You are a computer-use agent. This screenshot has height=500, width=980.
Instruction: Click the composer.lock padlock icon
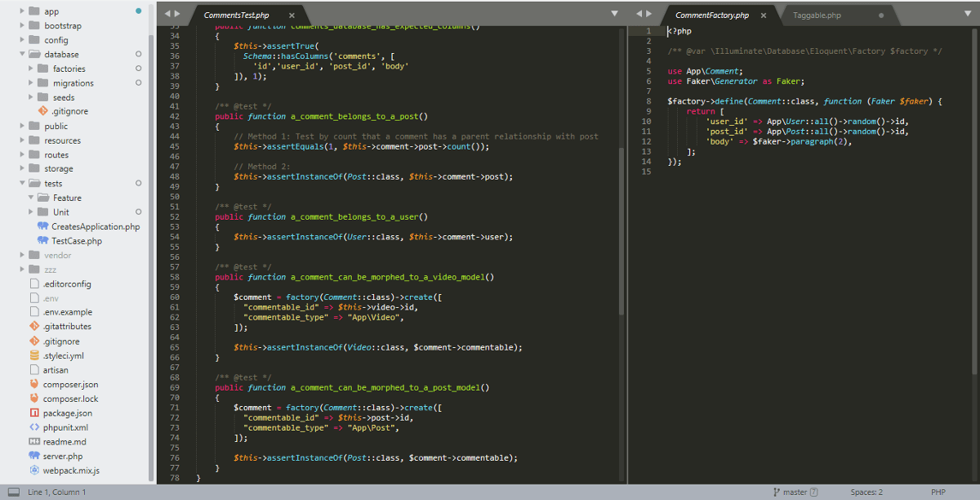click(x=33, y=399)
